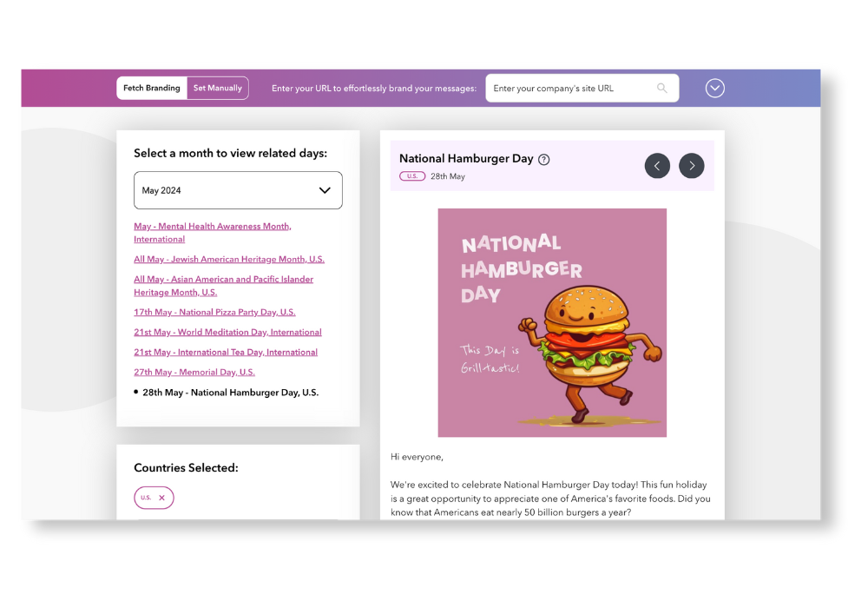This screenshot has width=868, height=608.
Task: Click the dropdown arrow in month selector
Action: pos(325,190)
